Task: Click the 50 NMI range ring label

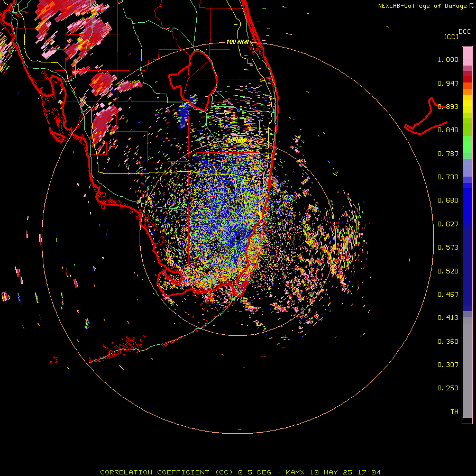Action: point(237,140)
